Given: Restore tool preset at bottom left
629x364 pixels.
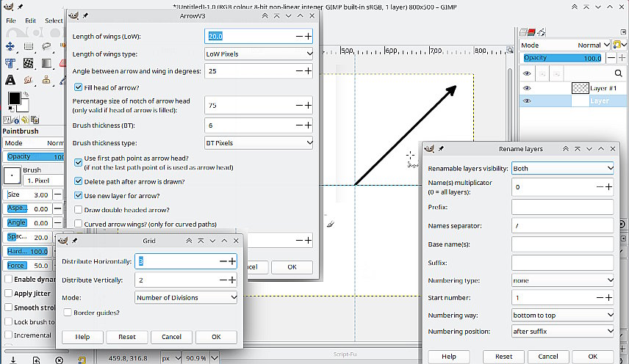Looking at the screenshot, I should coord(36,360).
